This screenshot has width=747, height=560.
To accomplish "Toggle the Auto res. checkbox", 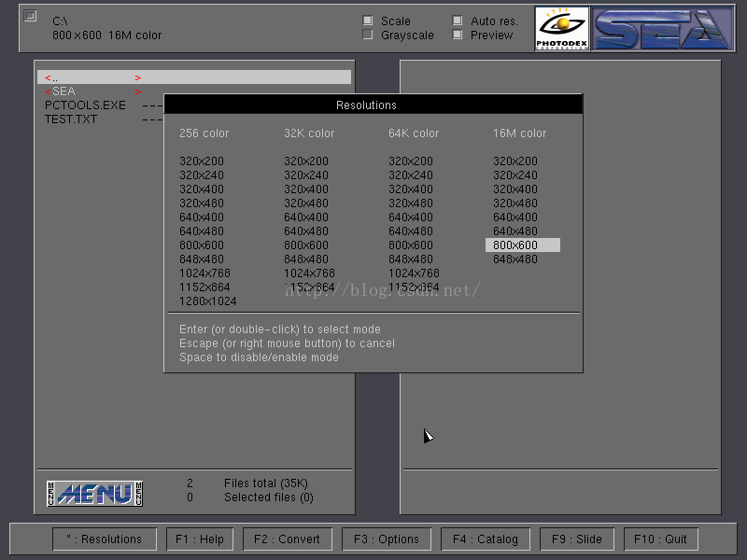I will click(x=458, y=21).
